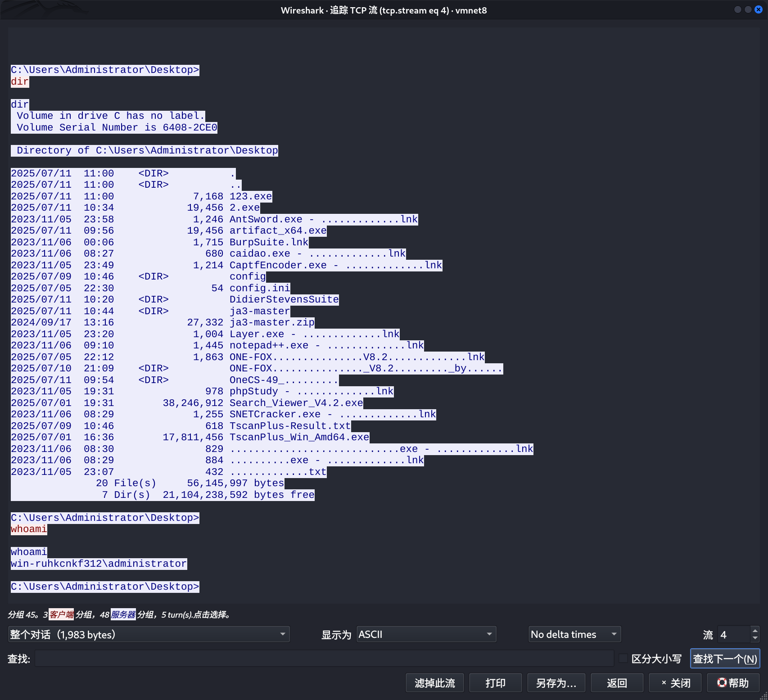The width and height of the screenshot is (768, 700).
Task: Click the 返回 back button
Action: pyautogui.click(x=617, y=683)
